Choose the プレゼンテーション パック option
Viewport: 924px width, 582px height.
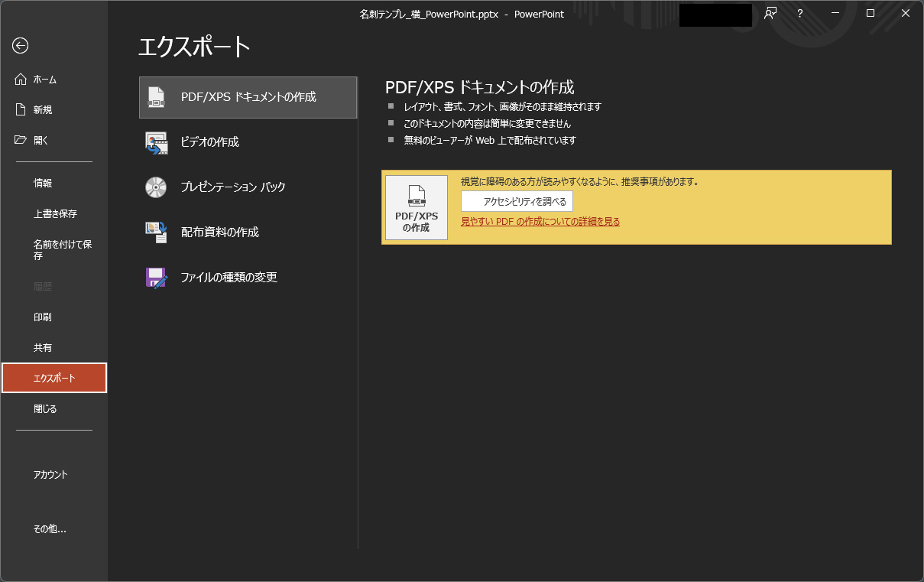[x=247, y=187]
